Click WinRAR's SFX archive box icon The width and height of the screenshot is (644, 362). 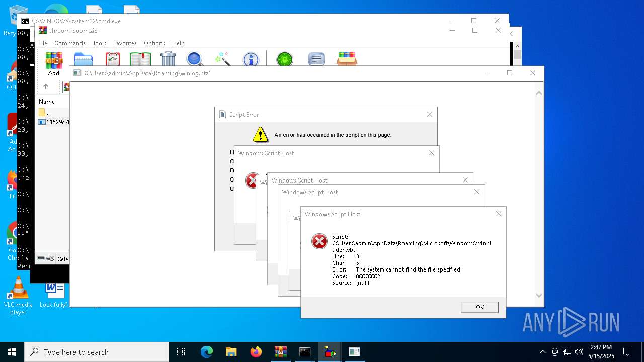[347, 59]
